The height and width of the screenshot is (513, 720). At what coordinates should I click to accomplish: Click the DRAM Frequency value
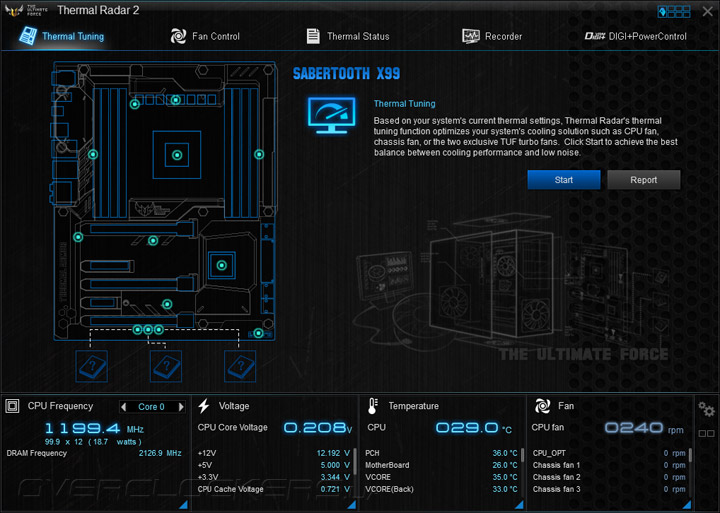(x=160, y=453)
